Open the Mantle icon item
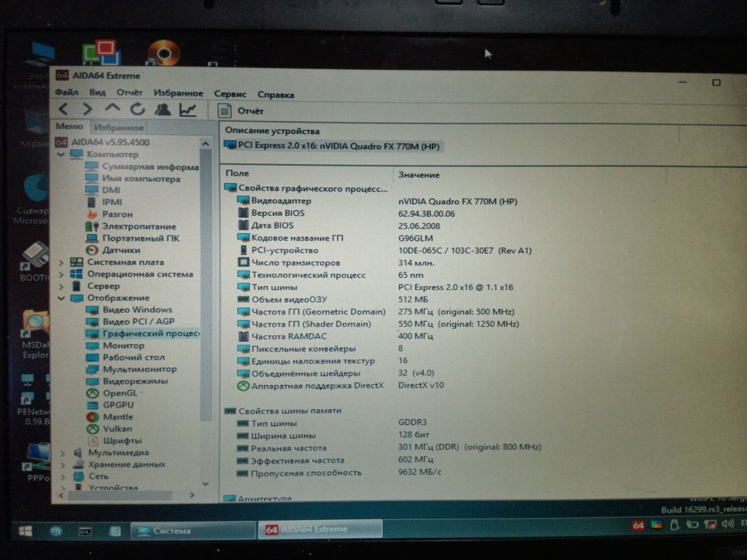 click(111, 416)
